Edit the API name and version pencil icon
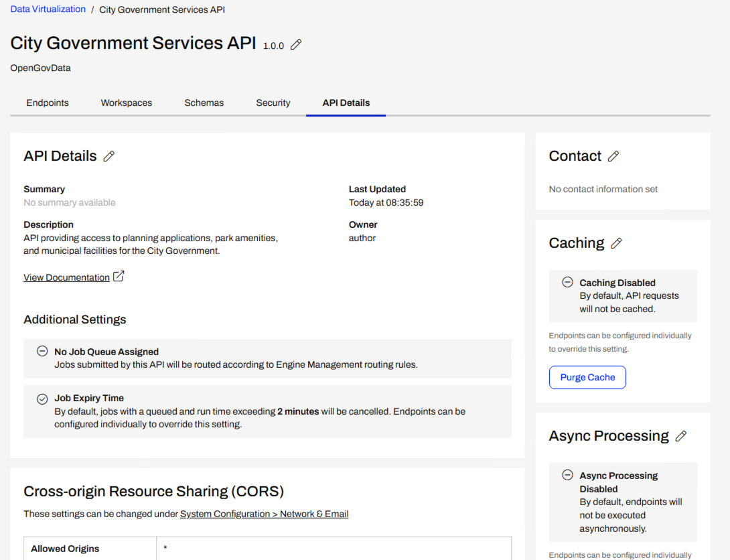 point(296,45)
